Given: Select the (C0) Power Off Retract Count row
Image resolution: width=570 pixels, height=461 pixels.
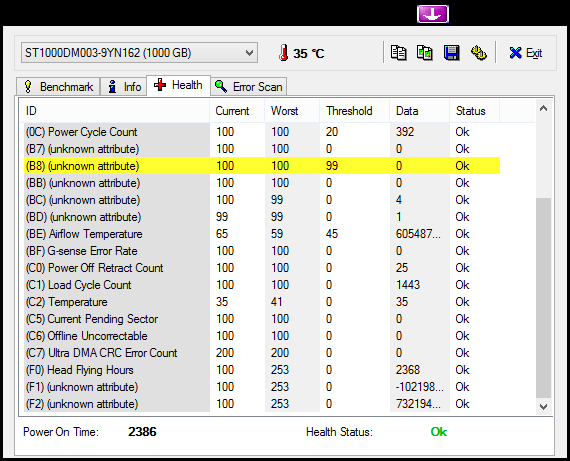Looking at the screenshot, I should [262, 268].
